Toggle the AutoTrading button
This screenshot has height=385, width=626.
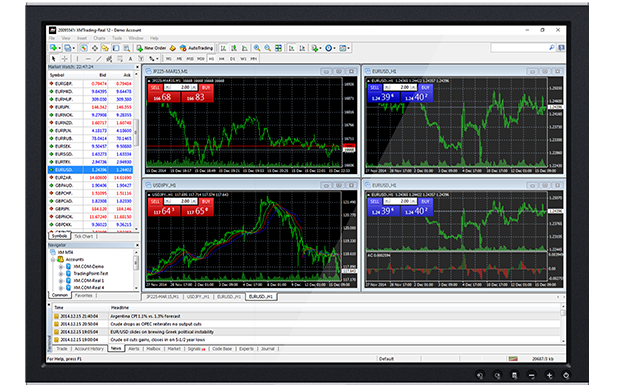pos(196,48)
